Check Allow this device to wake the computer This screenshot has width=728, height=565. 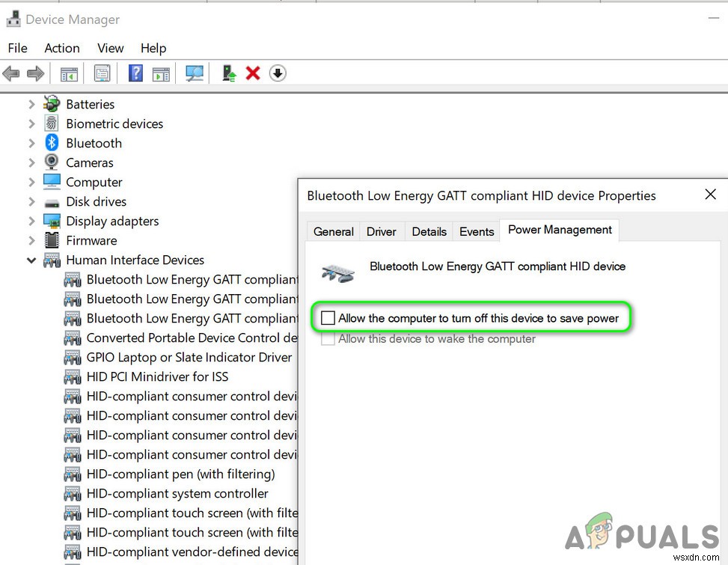coord(327,338)
